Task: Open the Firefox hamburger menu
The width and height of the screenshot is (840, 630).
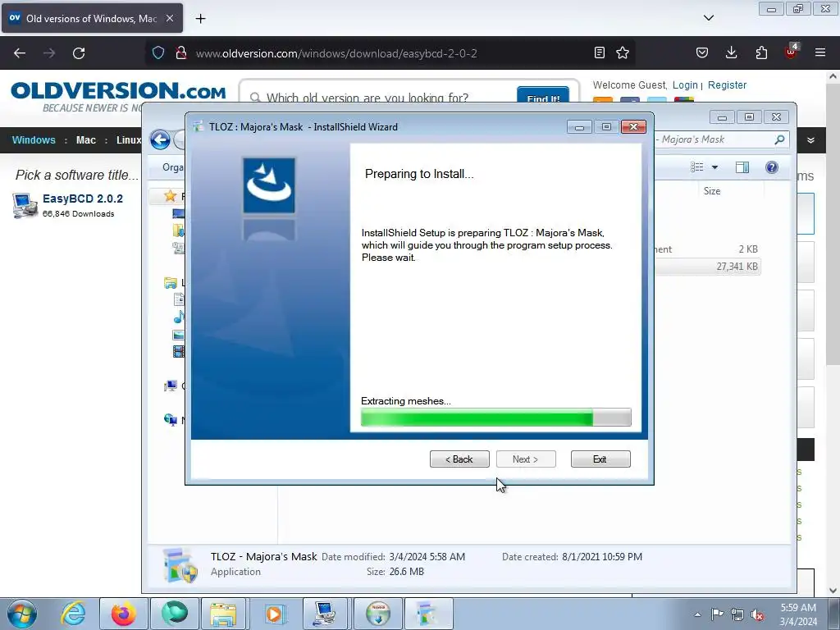Action: (x=820, y=52)
